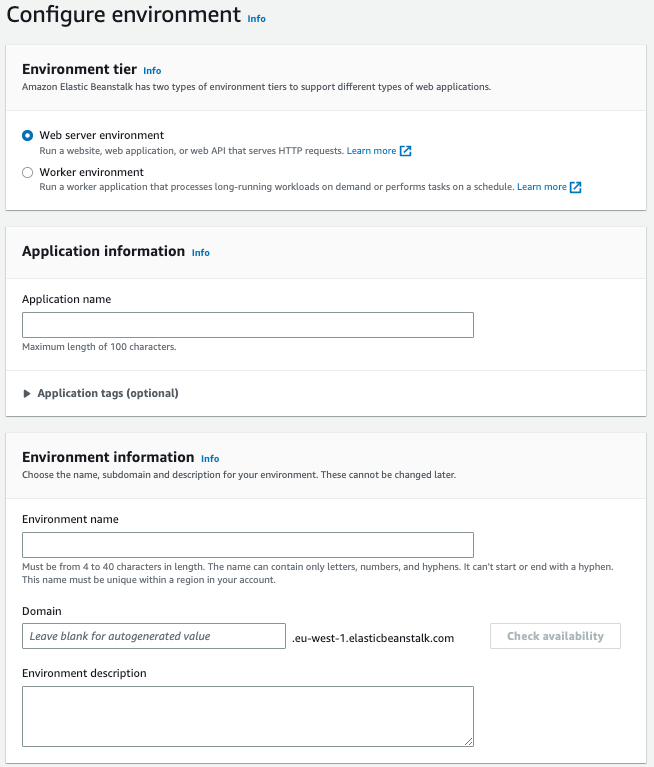
Task: Open Info link beside Environment tier
Action: (152, 71)
